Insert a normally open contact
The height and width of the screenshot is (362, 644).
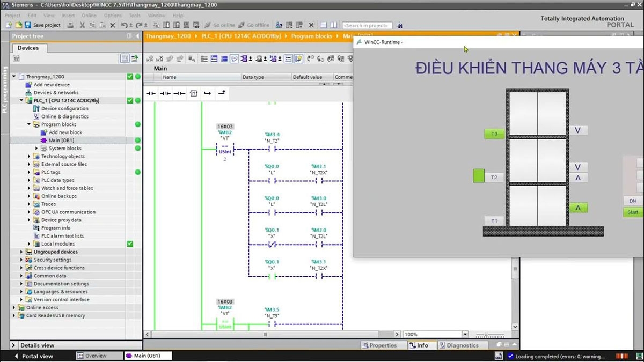click(x=151, y=93)
